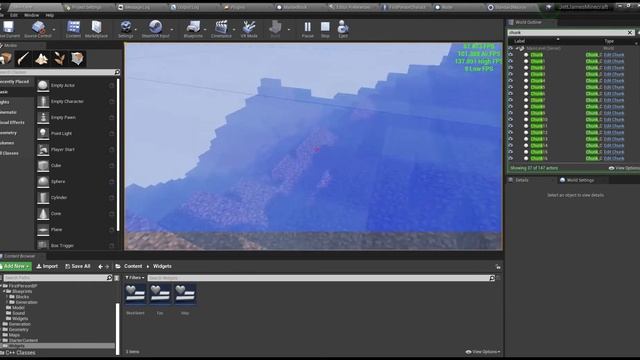Save Current level icon
This screenshot has height=360, width=640.
click(x=9, y=28)
